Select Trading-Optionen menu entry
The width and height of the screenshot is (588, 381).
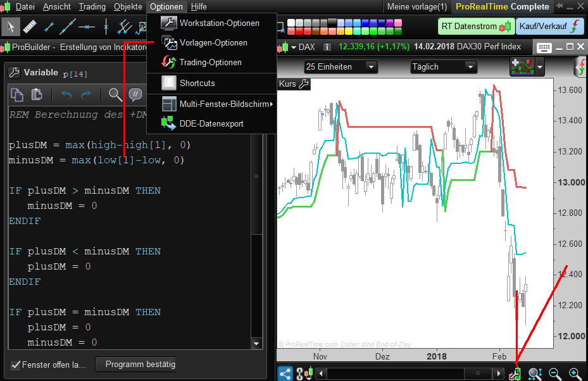(212, 62)
